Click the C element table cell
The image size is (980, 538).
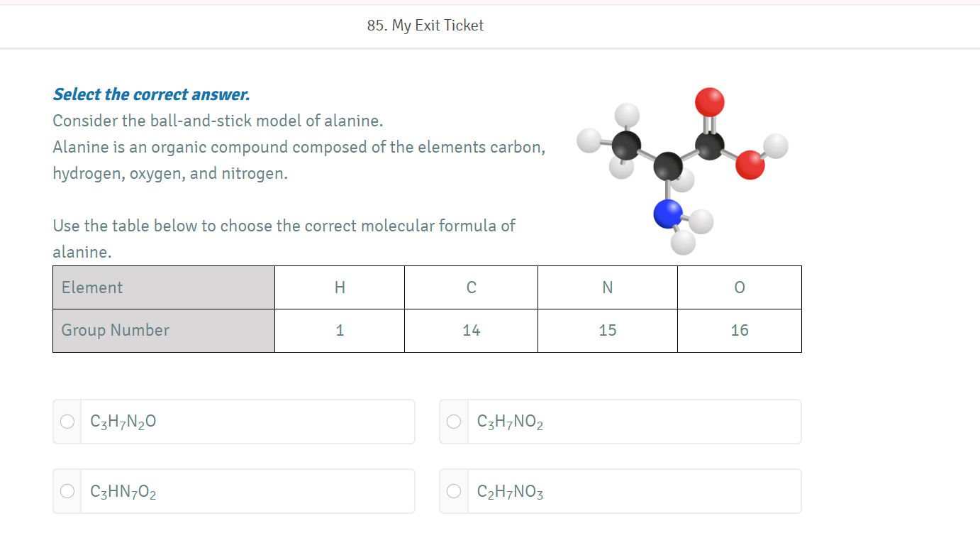(471, 287)
